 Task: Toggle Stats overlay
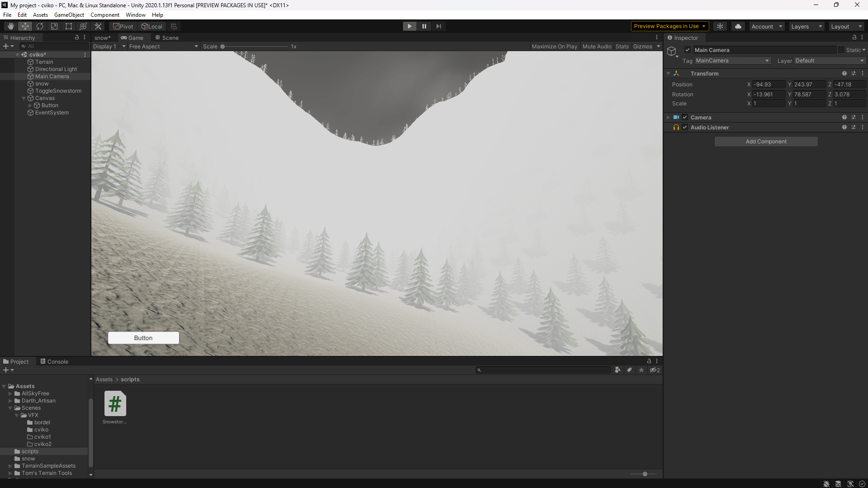coord(622,46)
